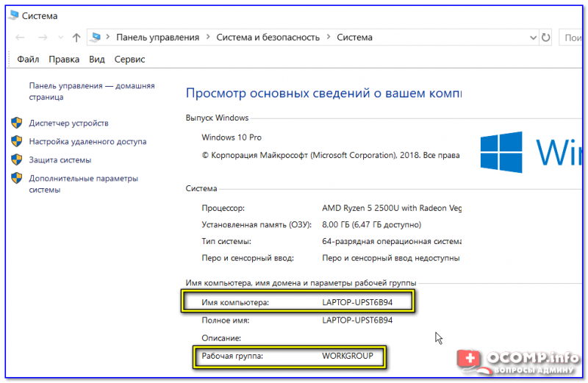588x383 pixels.
Task: Open Дополнительные параметры системы link
Action: click(83, 184)
